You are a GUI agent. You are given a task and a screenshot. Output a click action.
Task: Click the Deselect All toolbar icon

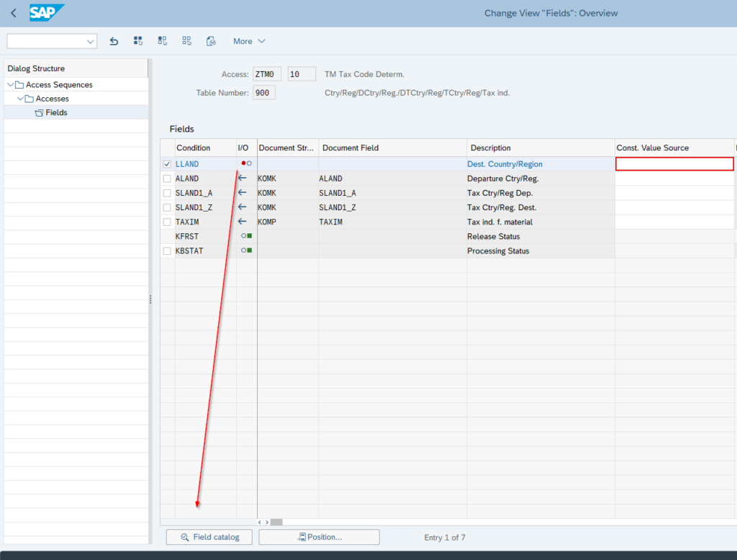coord(186,41)
